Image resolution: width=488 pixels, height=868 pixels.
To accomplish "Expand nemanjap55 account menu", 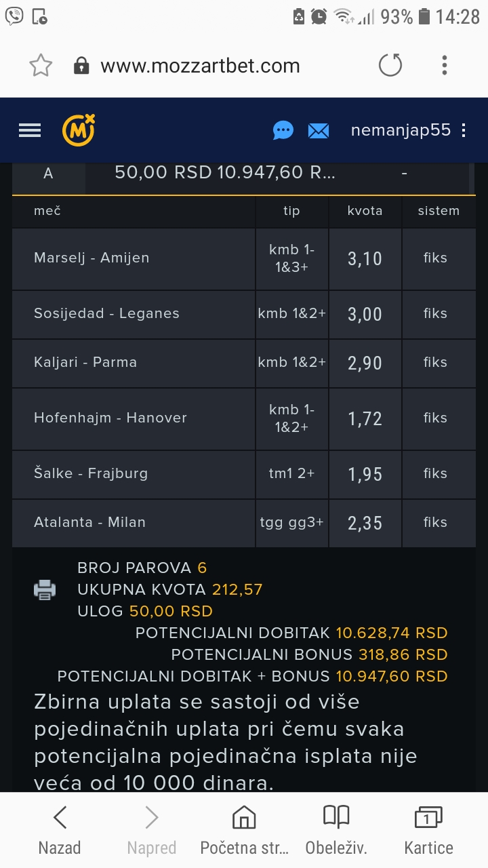I will point(464,130).
